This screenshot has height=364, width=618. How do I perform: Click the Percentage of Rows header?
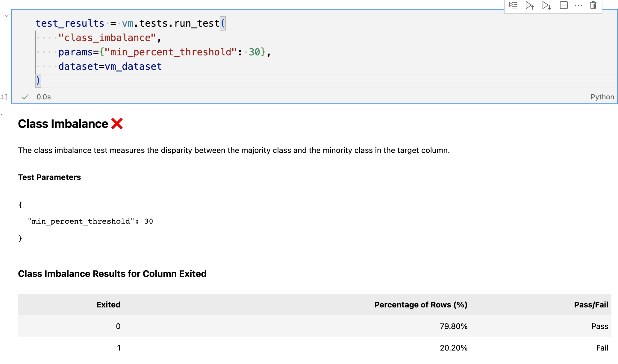coord(420,304)
